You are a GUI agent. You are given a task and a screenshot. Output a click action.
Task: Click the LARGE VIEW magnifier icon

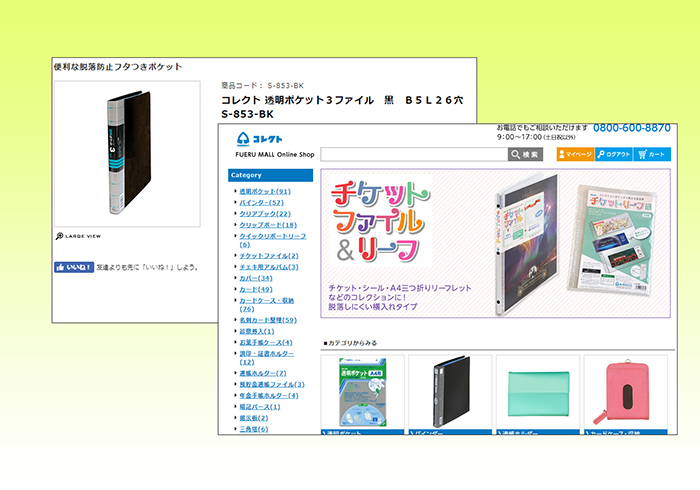pyautogui.click(x=60, y=236)
